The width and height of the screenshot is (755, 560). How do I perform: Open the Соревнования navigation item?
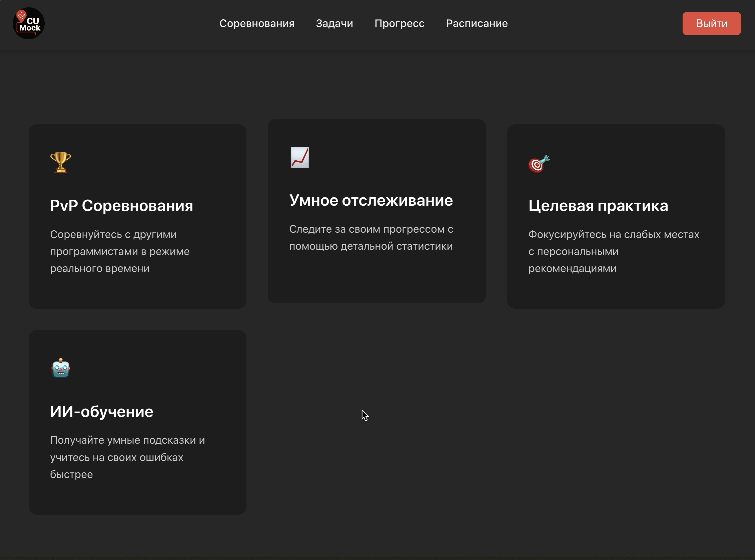257,23
